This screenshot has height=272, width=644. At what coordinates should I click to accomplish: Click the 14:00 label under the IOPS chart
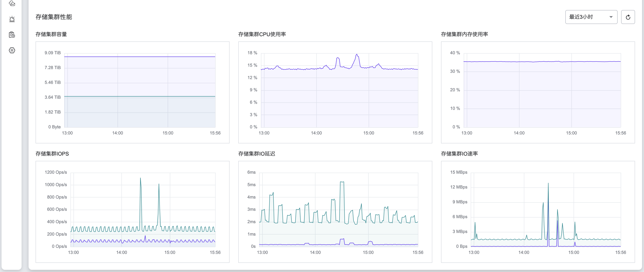(x=121, y=253)
